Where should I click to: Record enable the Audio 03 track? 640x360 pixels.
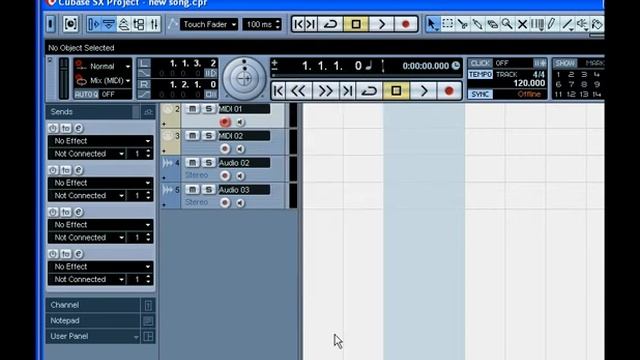pos(225,202)
